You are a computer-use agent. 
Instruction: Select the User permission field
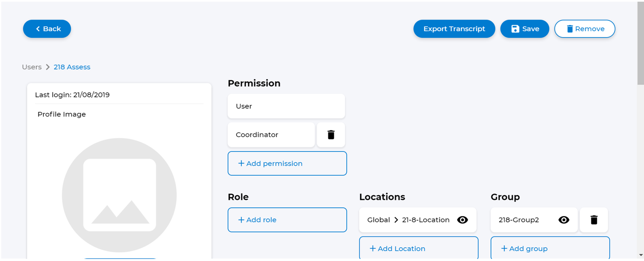(286, 106)
